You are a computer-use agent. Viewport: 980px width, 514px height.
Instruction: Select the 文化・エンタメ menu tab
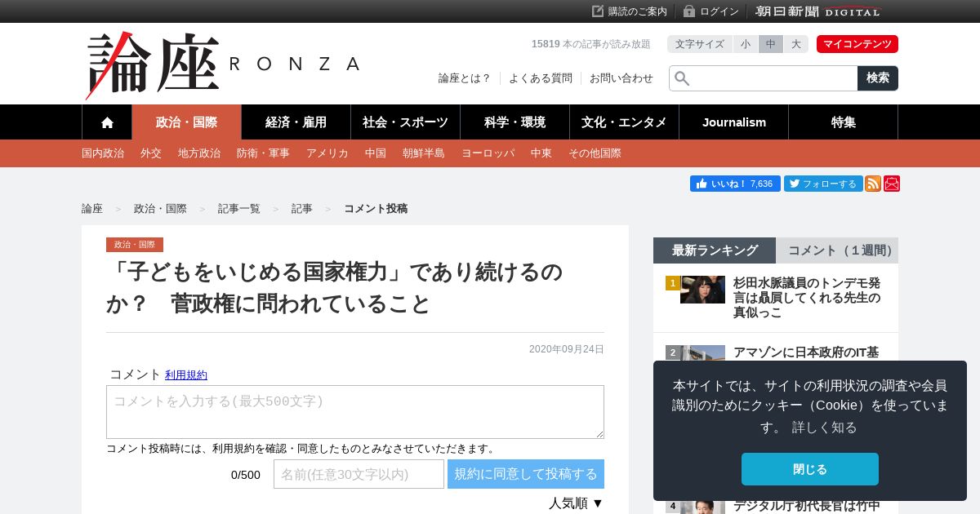[x=625, y=122]
